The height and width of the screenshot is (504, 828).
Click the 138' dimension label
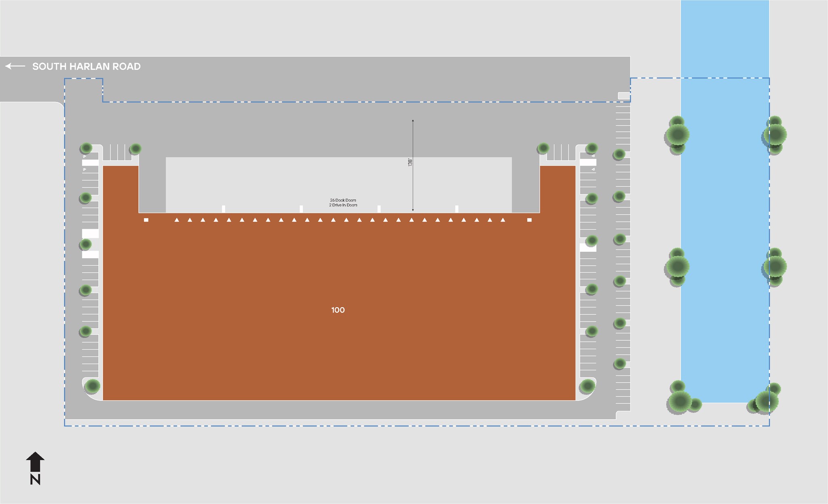(410, 162)
